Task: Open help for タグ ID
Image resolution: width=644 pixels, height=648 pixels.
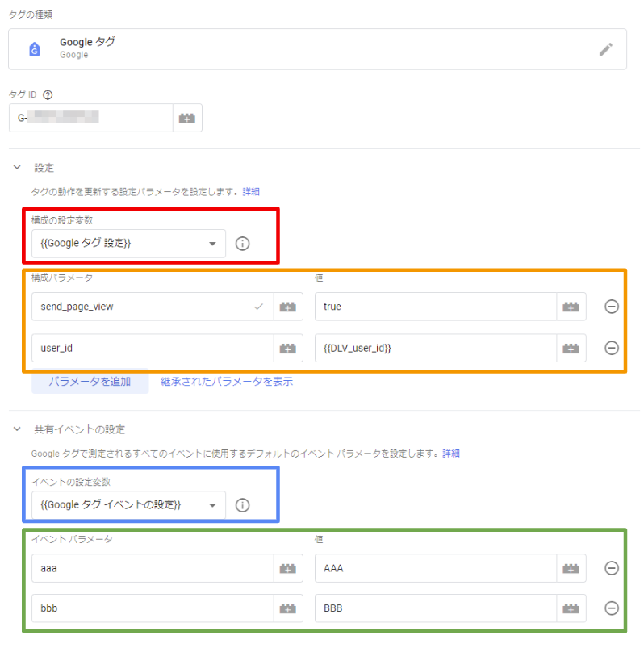Action: click(48, 95)
